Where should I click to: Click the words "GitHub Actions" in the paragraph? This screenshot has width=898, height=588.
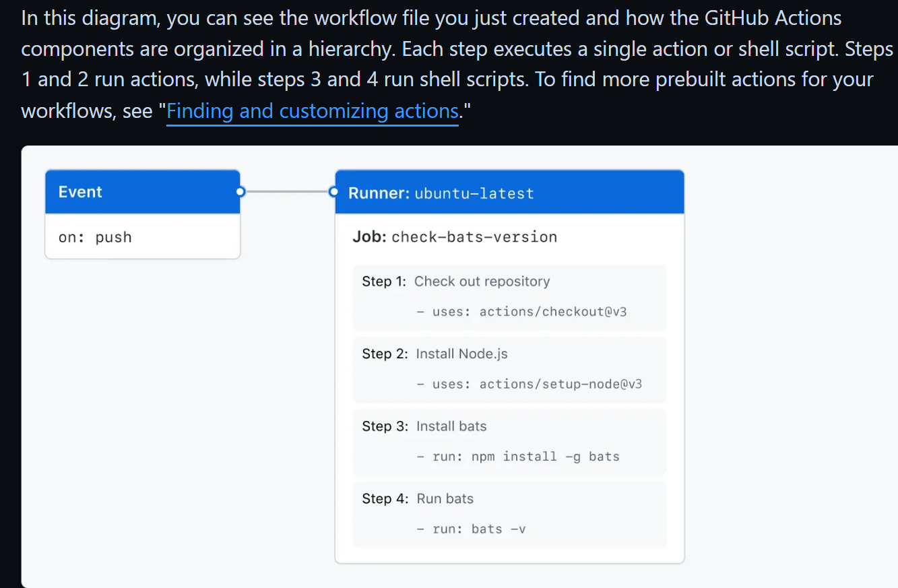773,18
